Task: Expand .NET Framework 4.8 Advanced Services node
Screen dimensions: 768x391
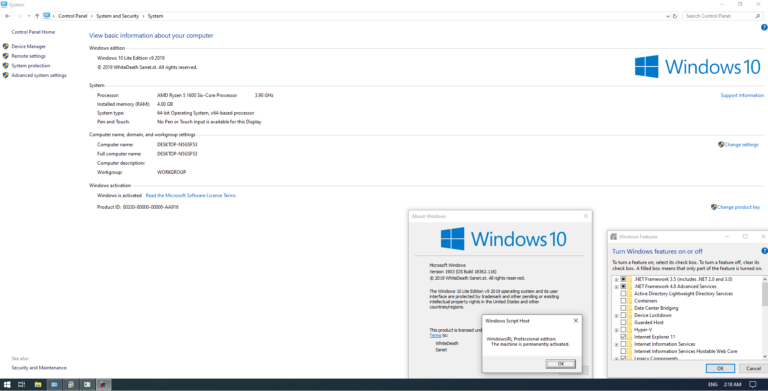Action: pos(616,287)
